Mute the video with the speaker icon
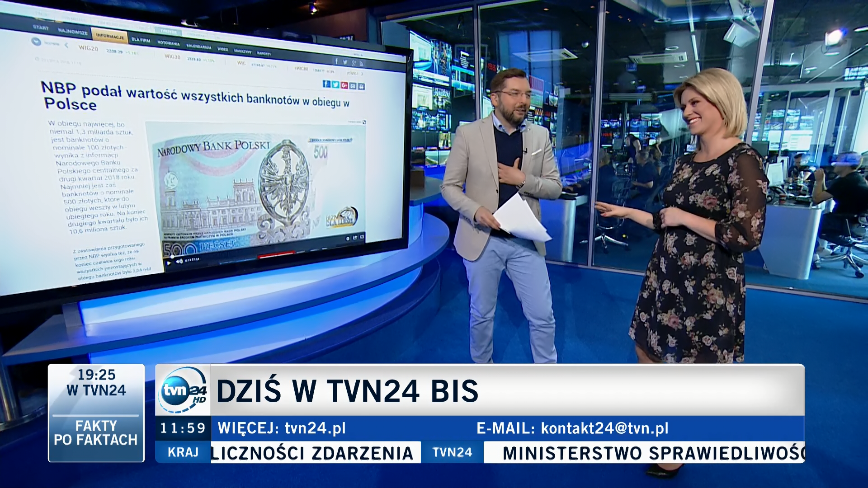This screenshot has height=488, width=868. (179, 261)
